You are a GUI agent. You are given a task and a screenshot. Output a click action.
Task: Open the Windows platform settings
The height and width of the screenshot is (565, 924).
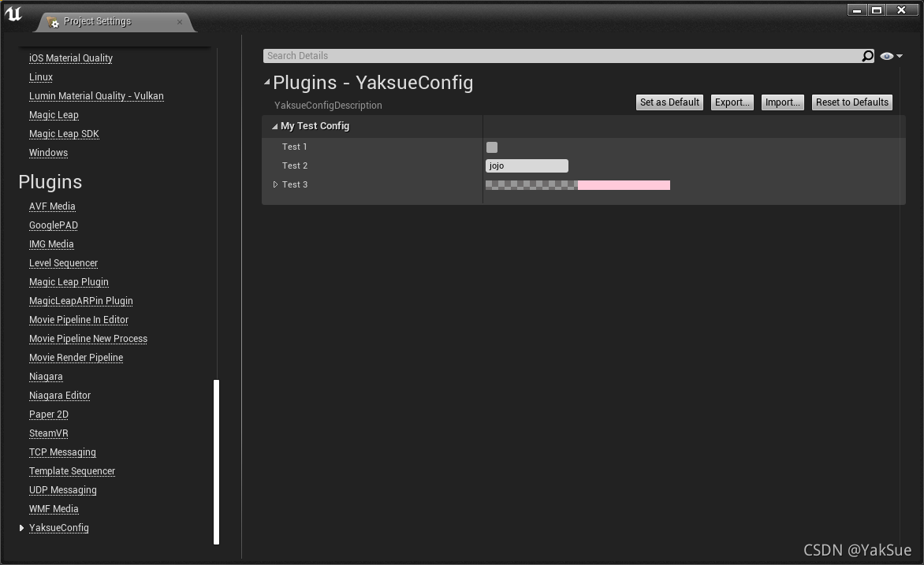[x=48, y=153]
